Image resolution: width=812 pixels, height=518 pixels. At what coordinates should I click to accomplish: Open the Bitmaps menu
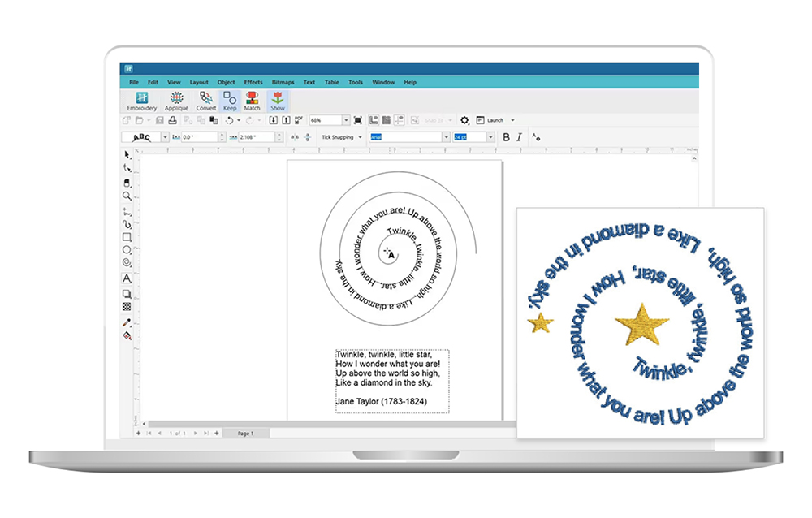point(283,82)
